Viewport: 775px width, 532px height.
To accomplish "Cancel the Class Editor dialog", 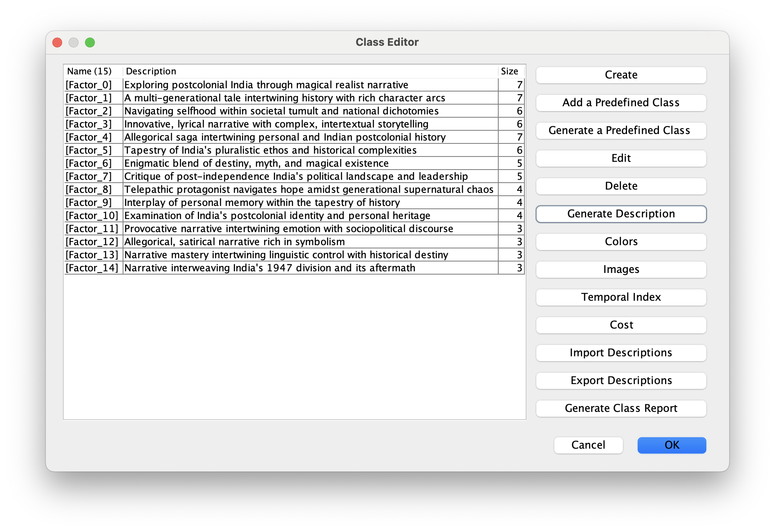I will coord(588,445).
